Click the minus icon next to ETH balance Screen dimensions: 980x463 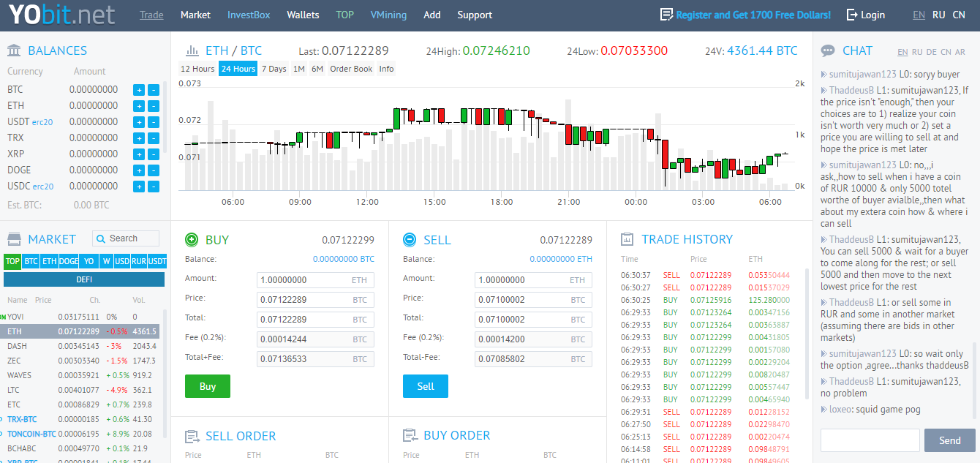(154, 106)
